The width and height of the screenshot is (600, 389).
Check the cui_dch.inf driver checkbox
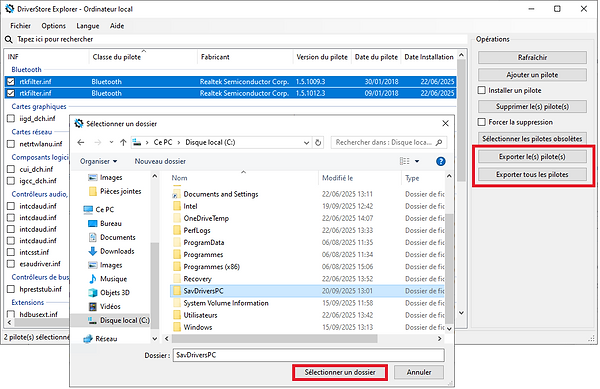click(x=11, y=169)
